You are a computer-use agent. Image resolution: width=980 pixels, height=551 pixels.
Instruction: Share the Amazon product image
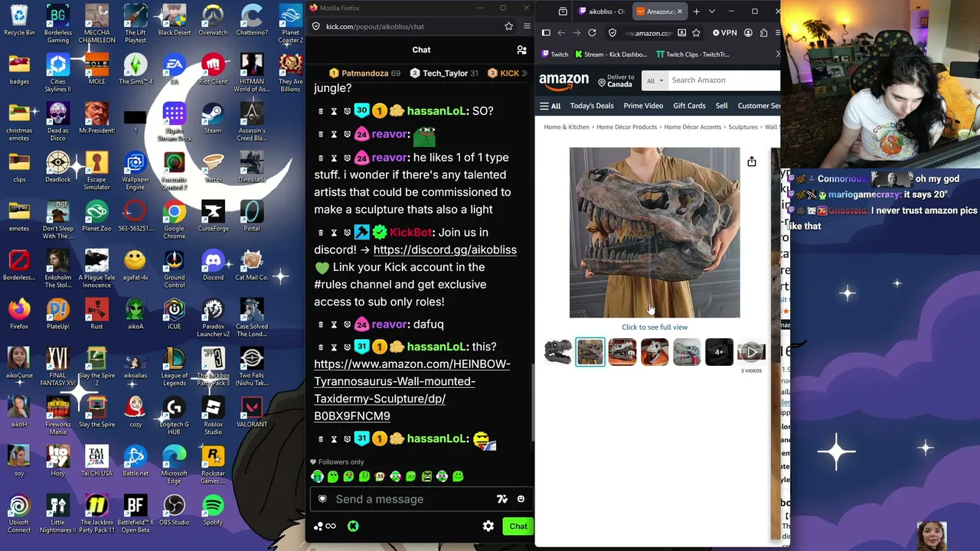pos(752,161)
